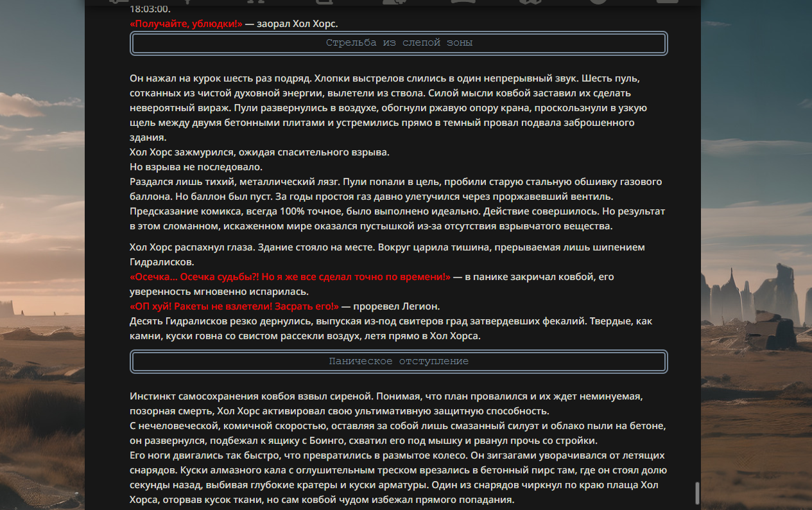The width and height of the screenshot is (812, 510).
Task: Click line starting «Инстинкт самосохранения ковбоя взвыл сиреной»
Action: tap(386, 396)
